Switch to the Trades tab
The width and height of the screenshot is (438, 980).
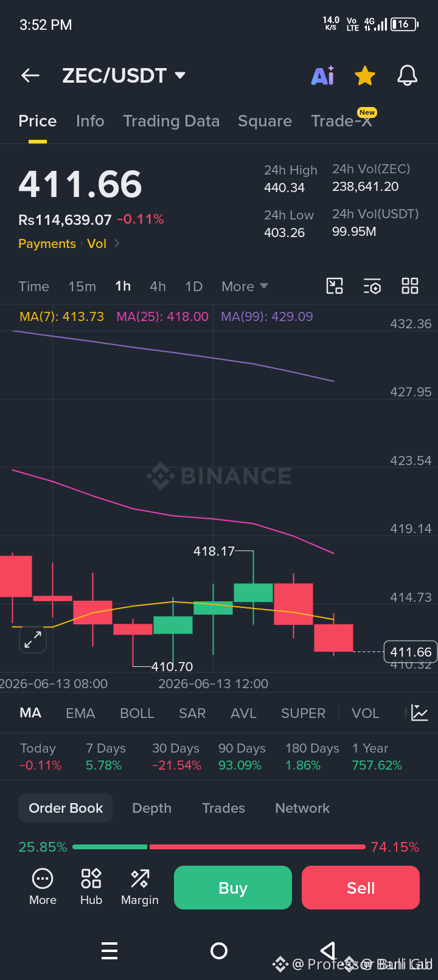click(x=223, y=808)
